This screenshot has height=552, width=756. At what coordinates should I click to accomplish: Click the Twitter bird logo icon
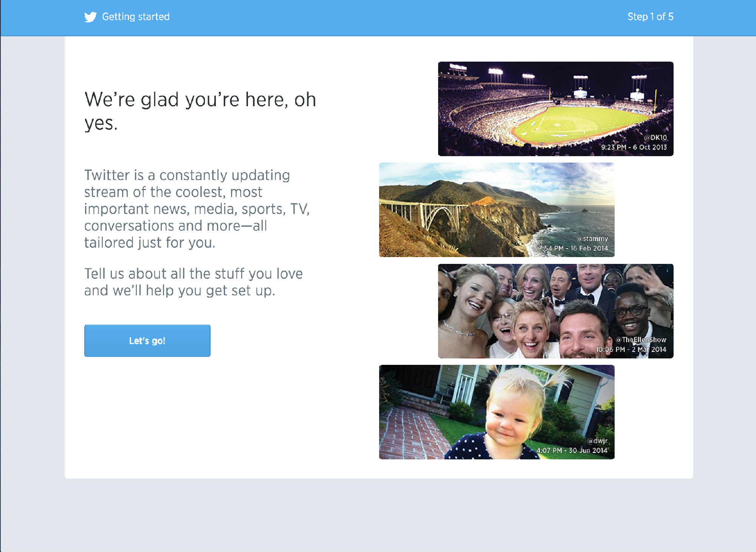[x=90, y=17]
